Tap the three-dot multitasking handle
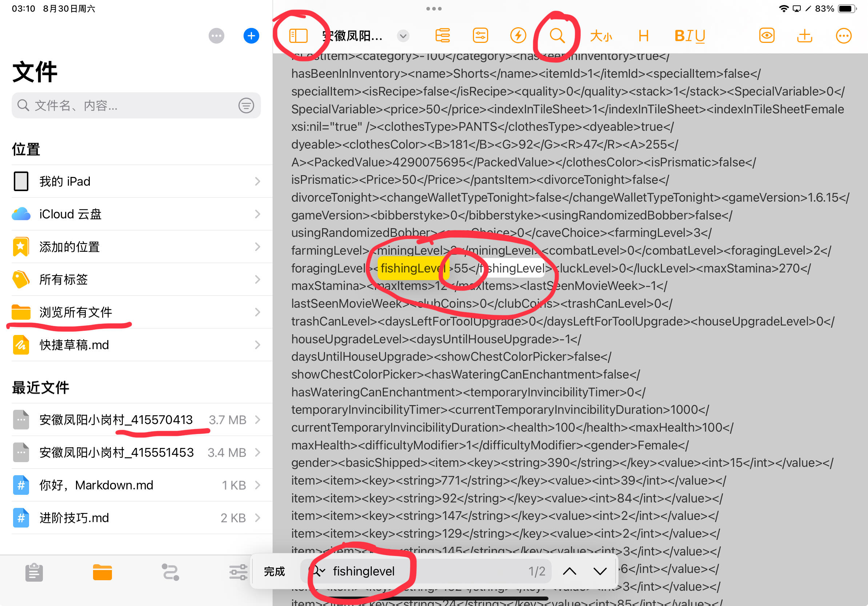The height and width of the screenshot is (606, 868). (x=434, y=8)
